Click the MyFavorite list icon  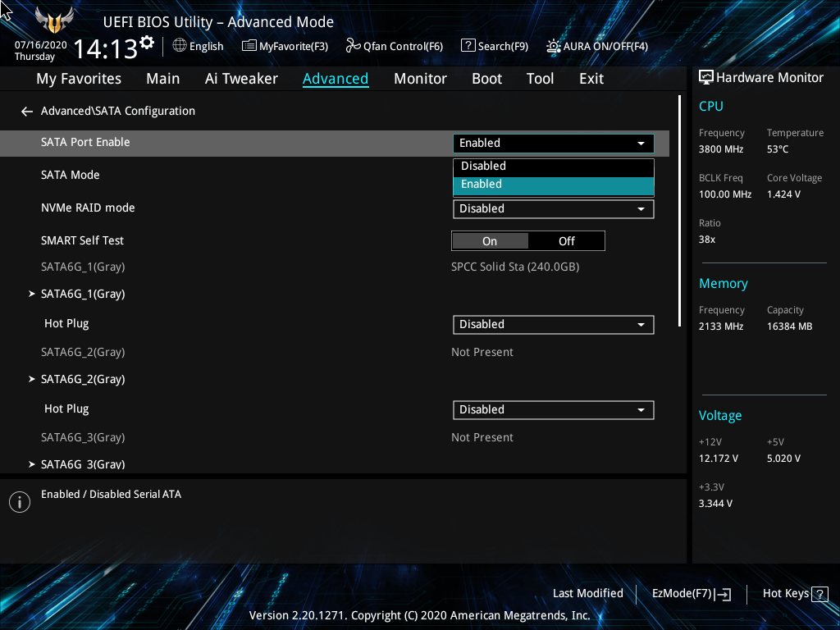(249, 46)
